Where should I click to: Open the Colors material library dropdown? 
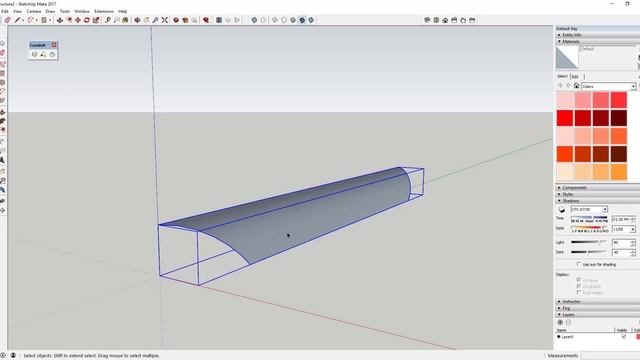(x=609, y=86)
